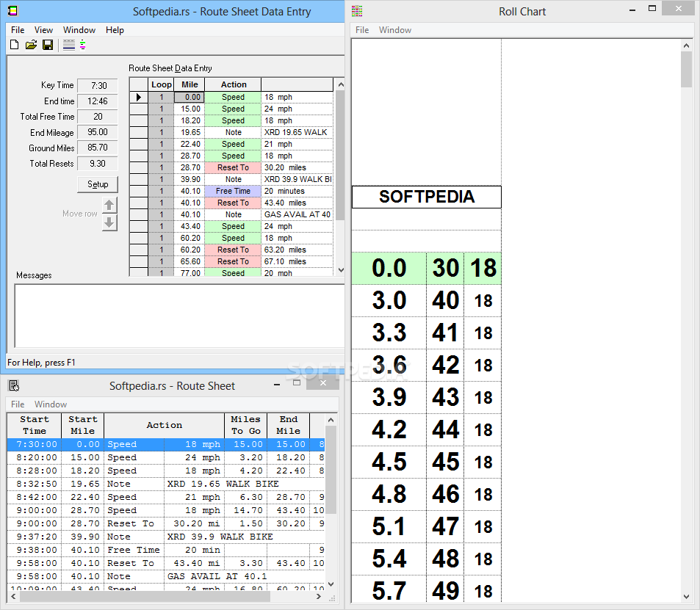700x610 pixels.
Task: Click the Ground Miles field
Action: pos(98,148)
